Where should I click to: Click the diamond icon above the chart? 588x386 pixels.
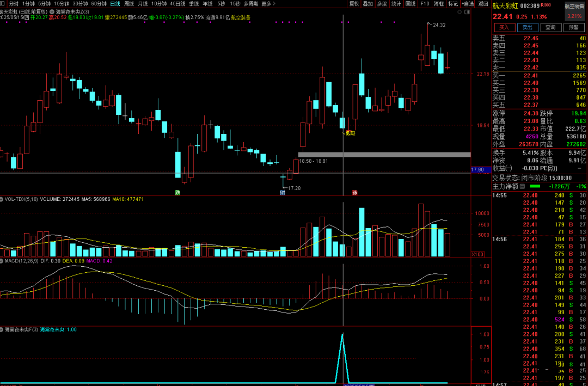click(460, 11)
